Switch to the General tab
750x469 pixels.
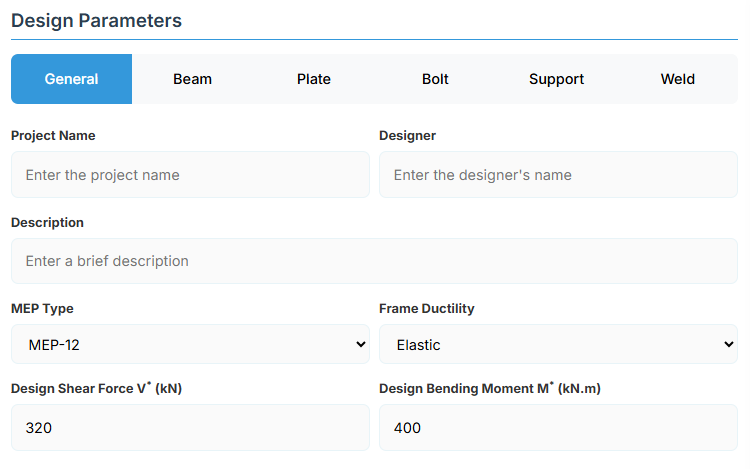click(x=71, y=79)
